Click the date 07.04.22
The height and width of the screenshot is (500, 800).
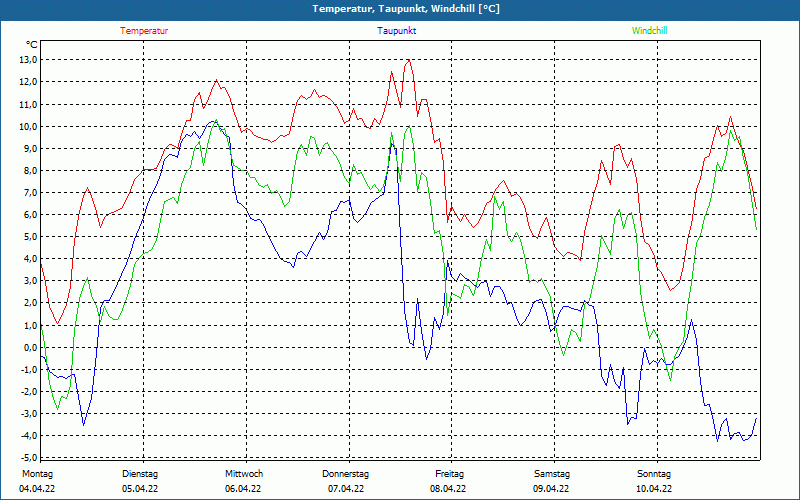coord(346,489)
